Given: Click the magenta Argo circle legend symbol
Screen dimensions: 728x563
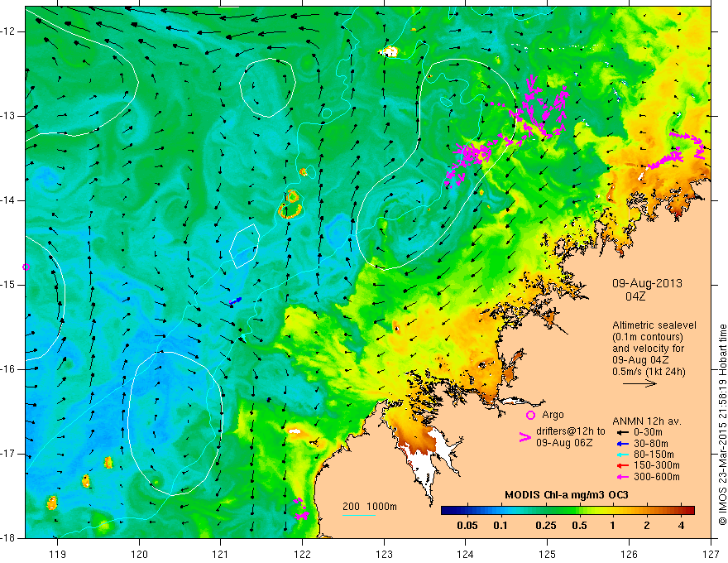Looking at the screenshot, I should pos(530,416).
